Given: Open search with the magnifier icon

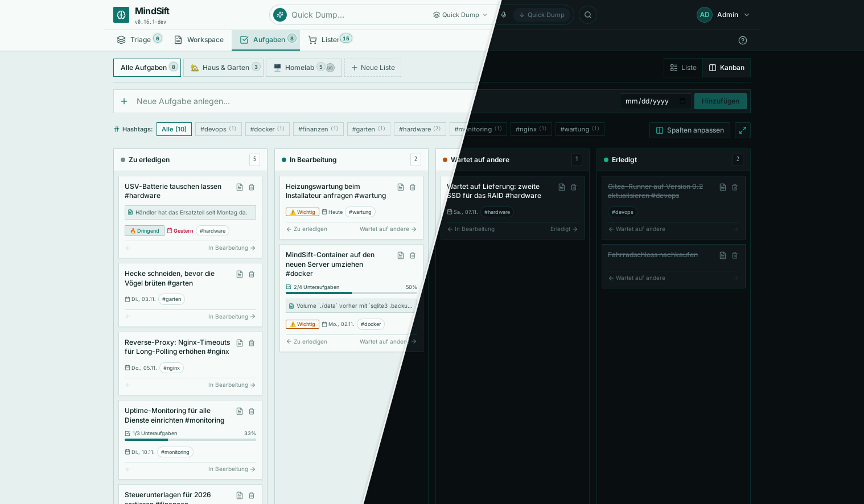Looking at the screenshot, I should [x=588, y=15].
